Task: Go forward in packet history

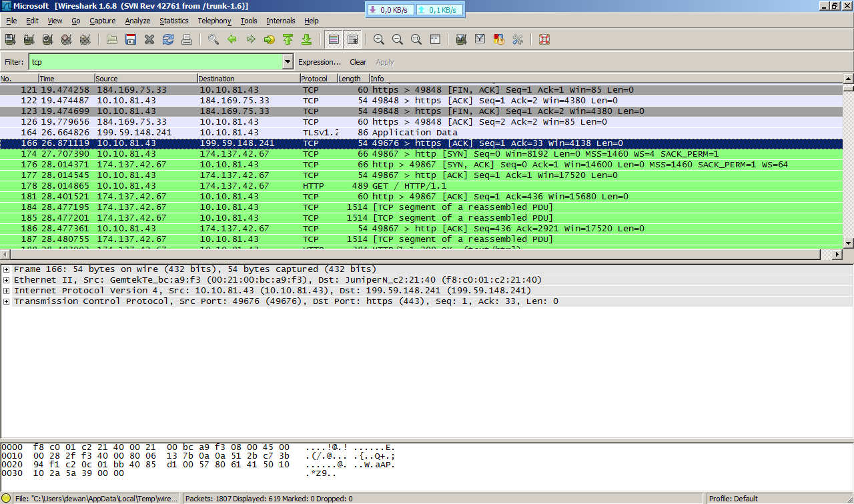Action: tap(251, 39)
